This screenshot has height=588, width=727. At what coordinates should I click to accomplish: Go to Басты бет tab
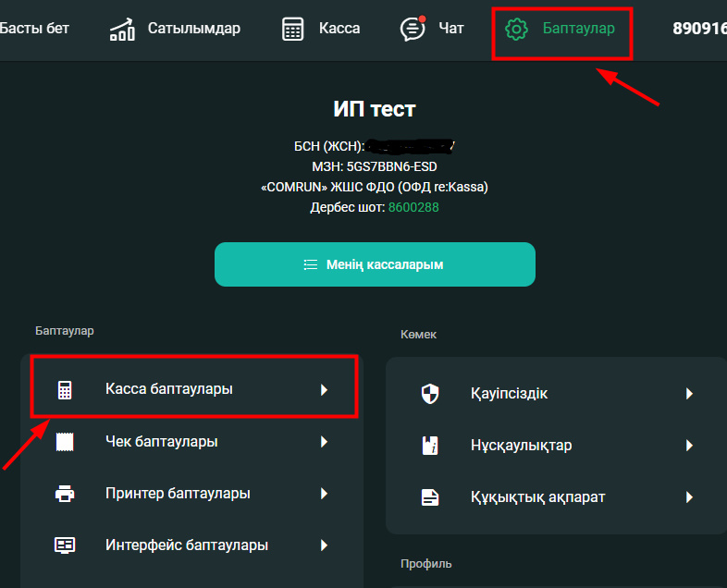pos(34,29)
